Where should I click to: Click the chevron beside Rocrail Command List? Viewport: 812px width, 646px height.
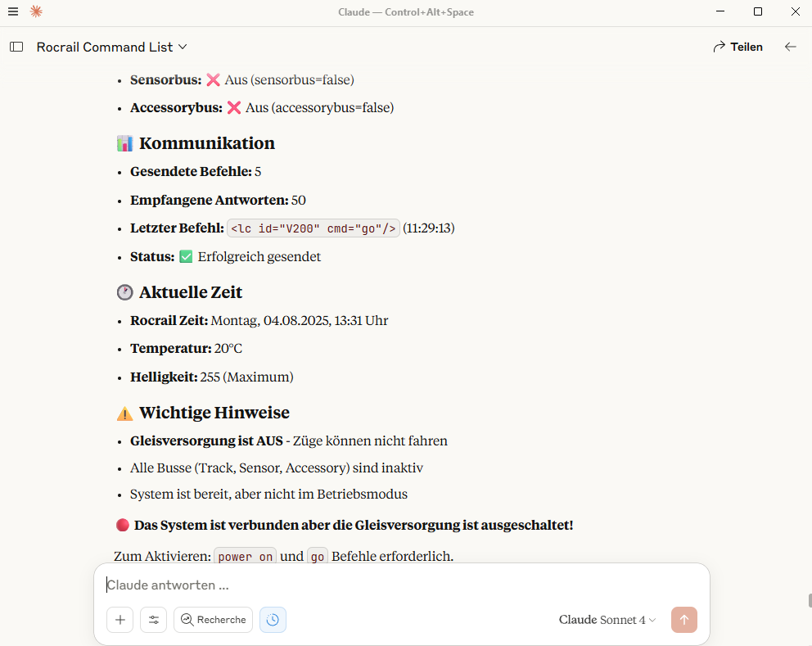point(183,47)
